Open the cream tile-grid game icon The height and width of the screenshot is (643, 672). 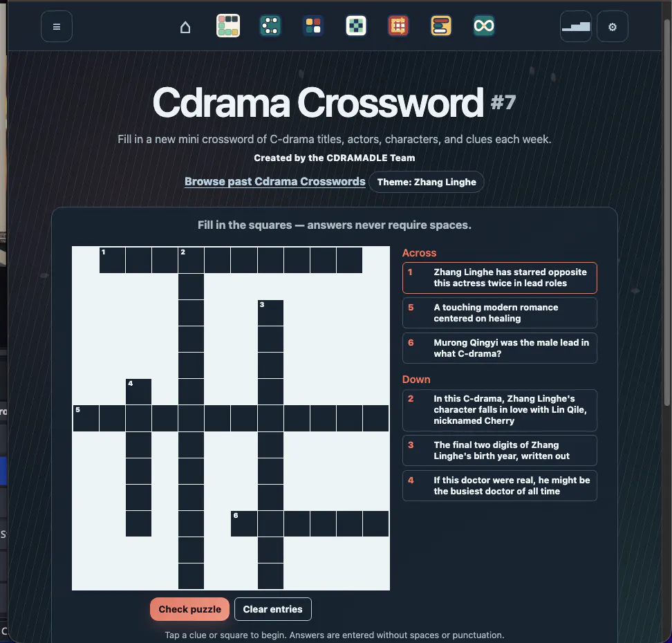[x=228, y=26]
